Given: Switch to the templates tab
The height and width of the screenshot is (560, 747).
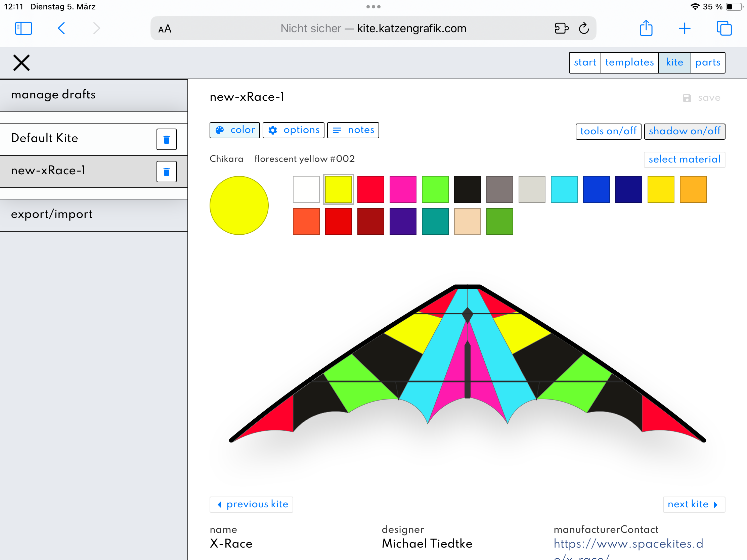Looking at the screenshot, I should (x=629, y=63).
